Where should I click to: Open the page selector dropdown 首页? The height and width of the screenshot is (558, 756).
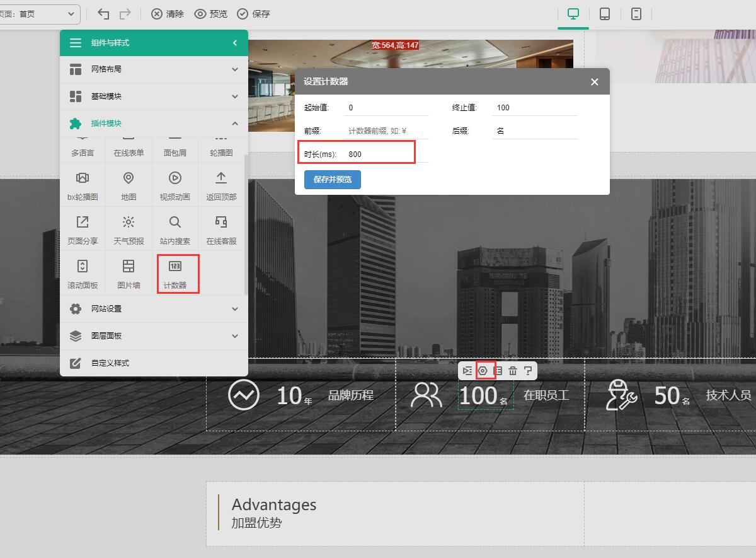pyautogui.click(x=39, y=14)
